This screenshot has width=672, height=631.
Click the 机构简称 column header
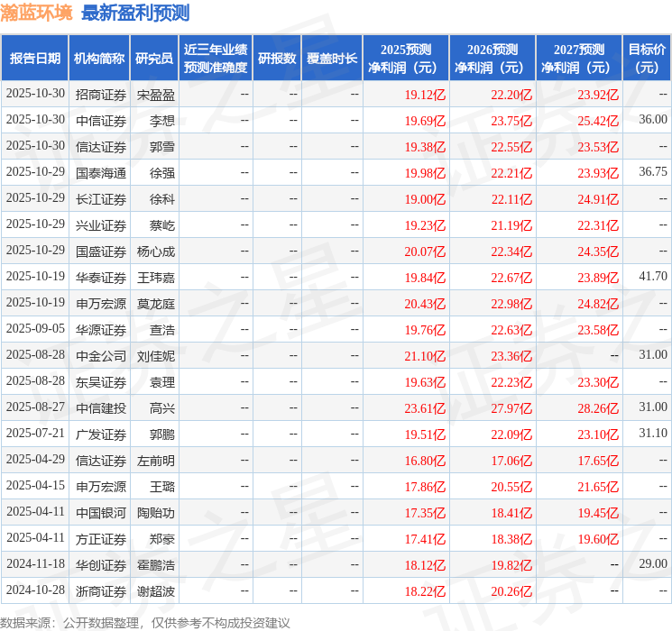[99, 59]
